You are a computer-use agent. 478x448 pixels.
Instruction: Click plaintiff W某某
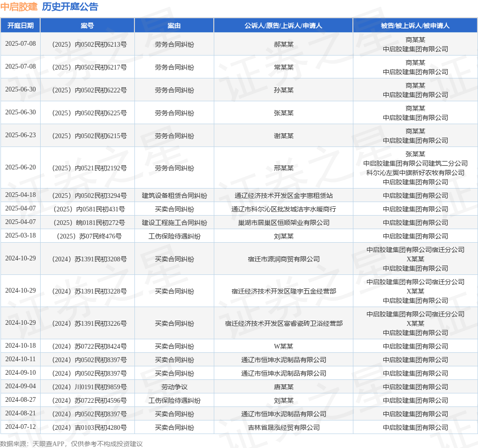click(x=283, y=347)
